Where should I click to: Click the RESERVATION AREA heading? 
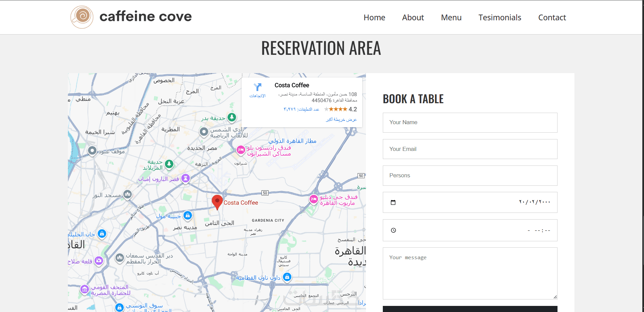pyautogui.click(x=321, y=48)
